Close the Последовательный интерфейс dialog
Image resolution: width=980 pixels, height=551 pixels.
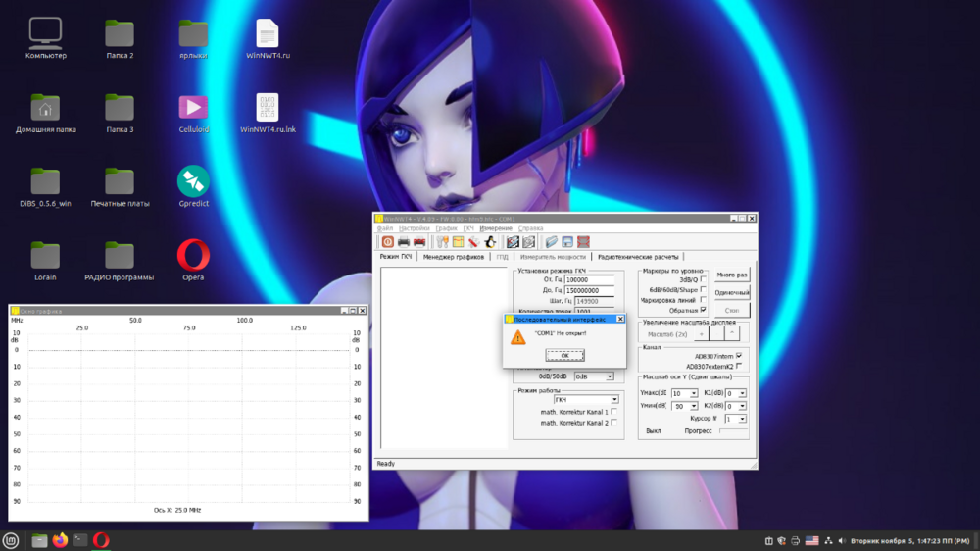(x=620, y=319)
